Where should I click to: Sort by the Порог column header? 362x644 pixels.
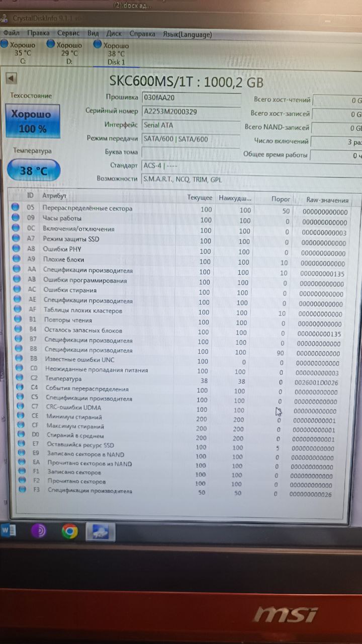pyautogui.click(x=280, y=199)
